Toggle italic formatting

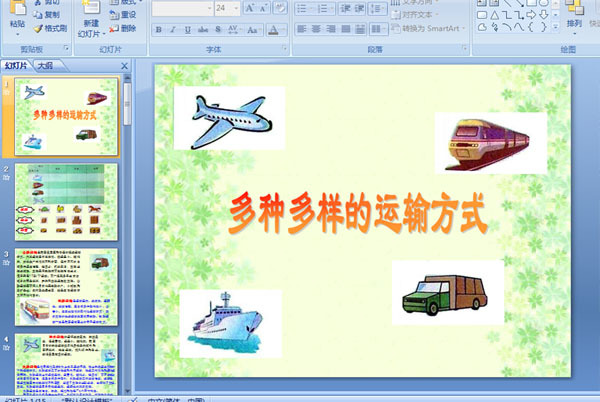coord(173,30)
